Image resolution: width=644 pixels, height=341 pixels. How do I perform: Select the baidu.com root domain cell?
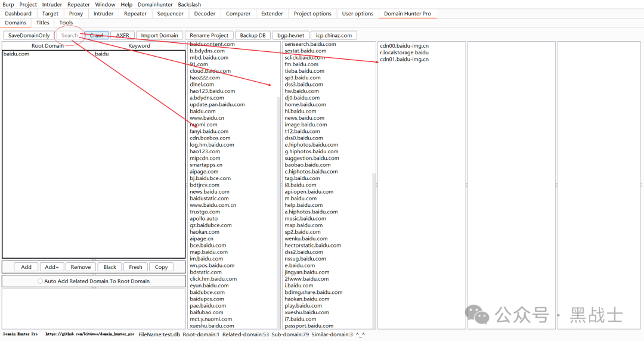(48, 54)
